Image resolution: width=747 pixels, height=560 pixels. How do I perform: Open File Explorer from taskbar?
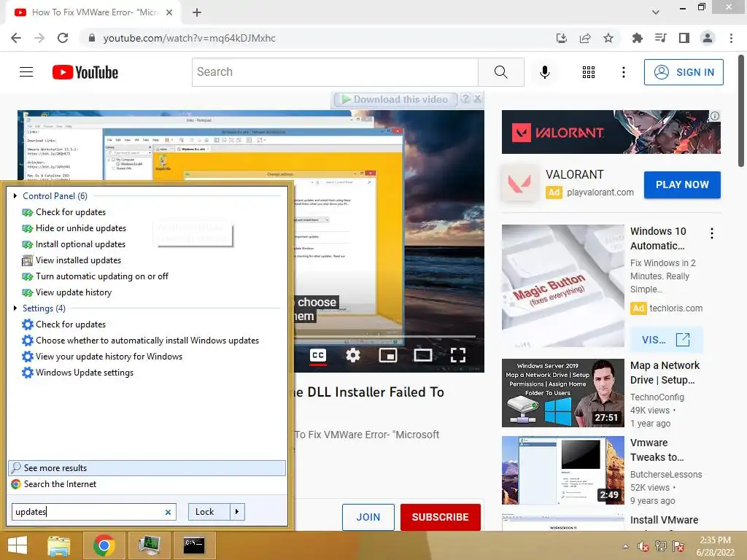point(58,545)
